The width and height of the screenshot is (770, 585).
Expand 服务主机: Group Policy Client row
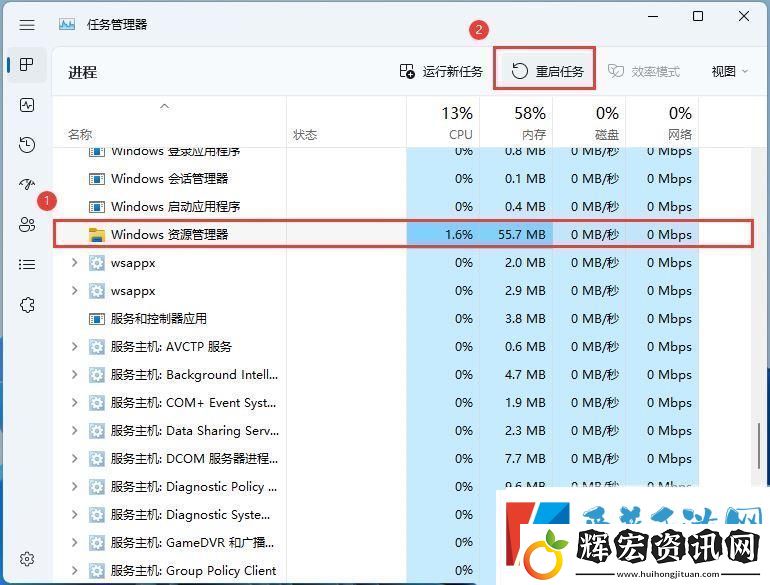coord(74,571)
